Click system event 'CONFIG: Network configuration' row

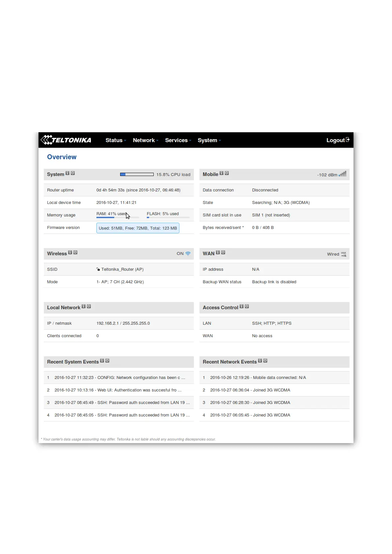pos(119,378)
